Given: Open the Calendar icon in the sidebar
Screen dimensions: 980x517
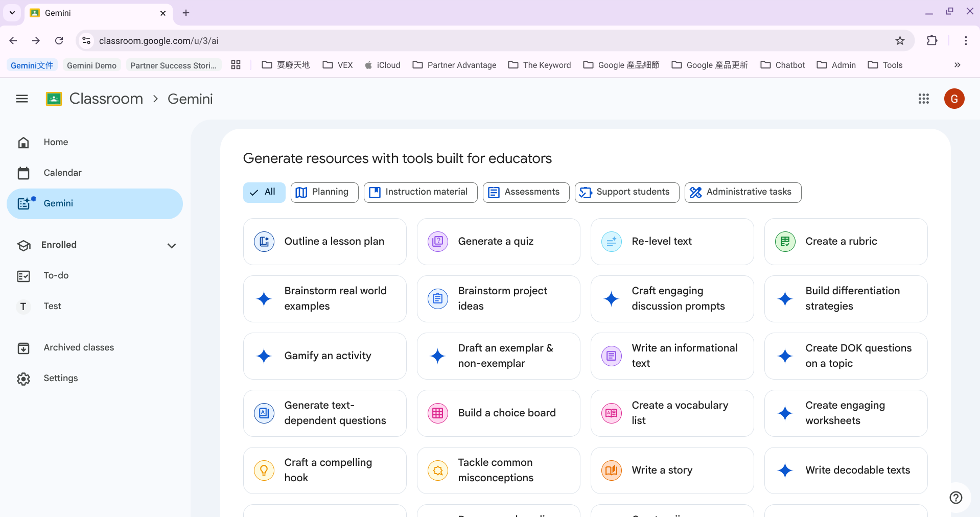Looking at the screenshot, I should click(x=24, y=173).
